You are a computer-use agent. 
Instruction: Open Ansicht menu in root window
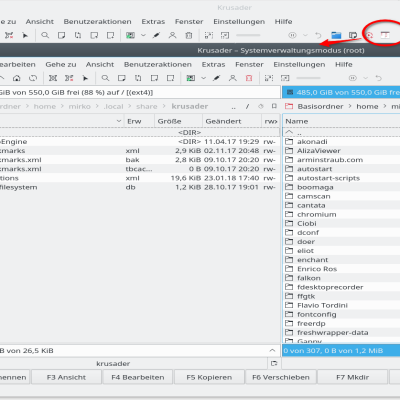coord(100,64)
